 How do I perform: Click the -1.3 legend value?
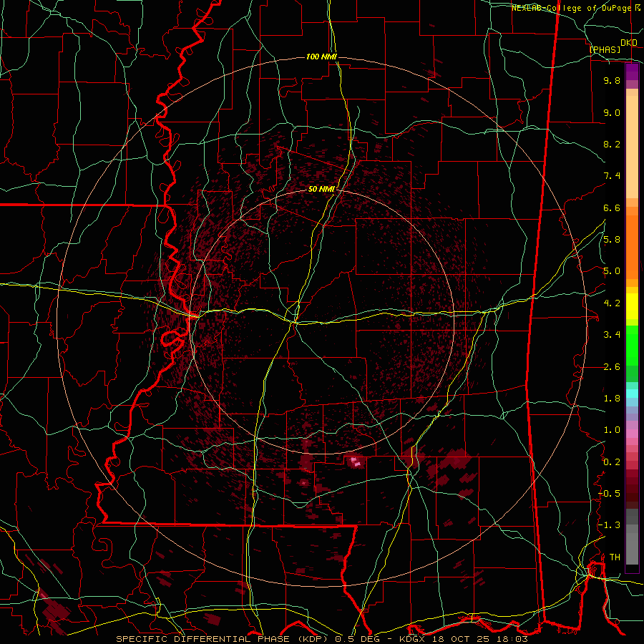tap(610, 525)
